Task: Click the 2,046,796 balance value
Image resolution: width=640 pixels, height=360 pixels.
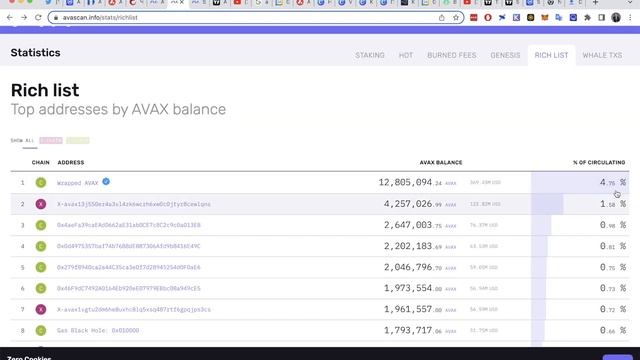Action: [420, 267]
